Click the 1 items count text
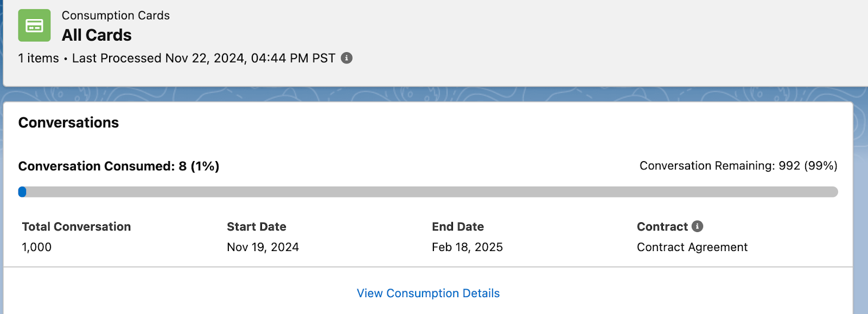The height and width of the screenshot is (314, 868). click(x=39, y=58)
